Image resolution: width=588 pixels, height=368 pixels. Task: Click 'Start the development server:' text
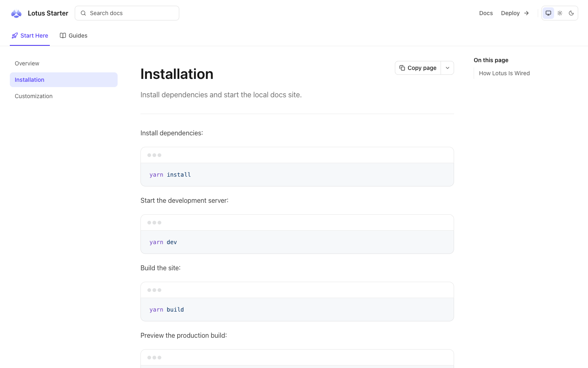tap(185, 200)
